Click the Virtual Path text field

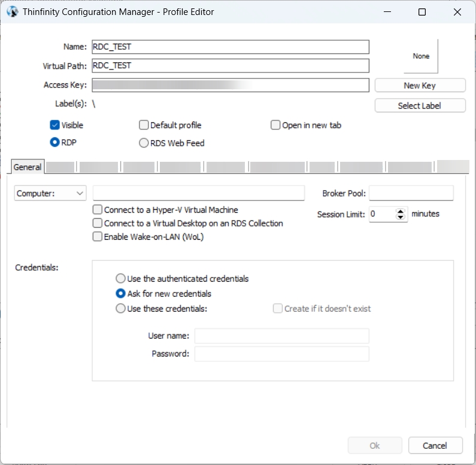point(230,65)
